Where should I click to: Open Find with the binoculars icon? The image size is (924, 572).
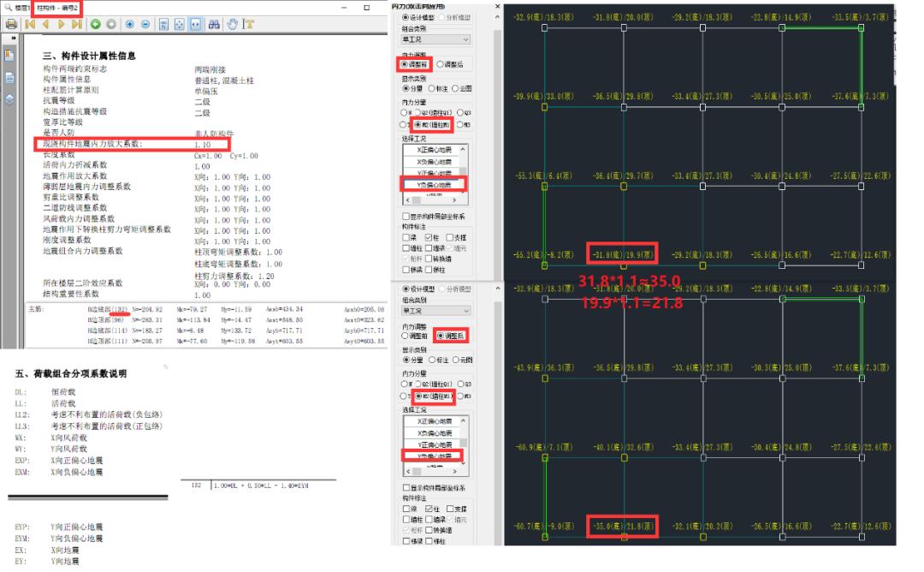pos(214,24)
